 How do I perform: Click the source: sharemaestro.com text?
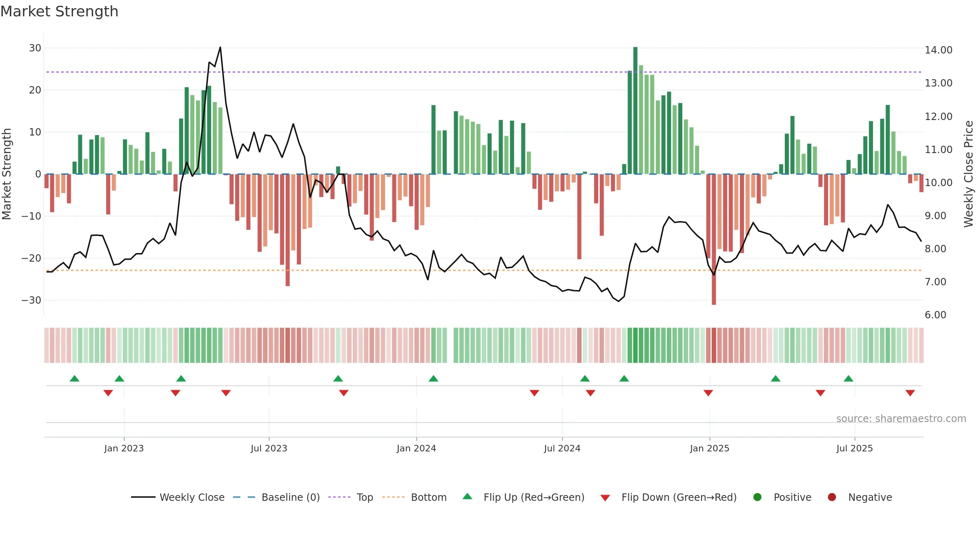901,418
